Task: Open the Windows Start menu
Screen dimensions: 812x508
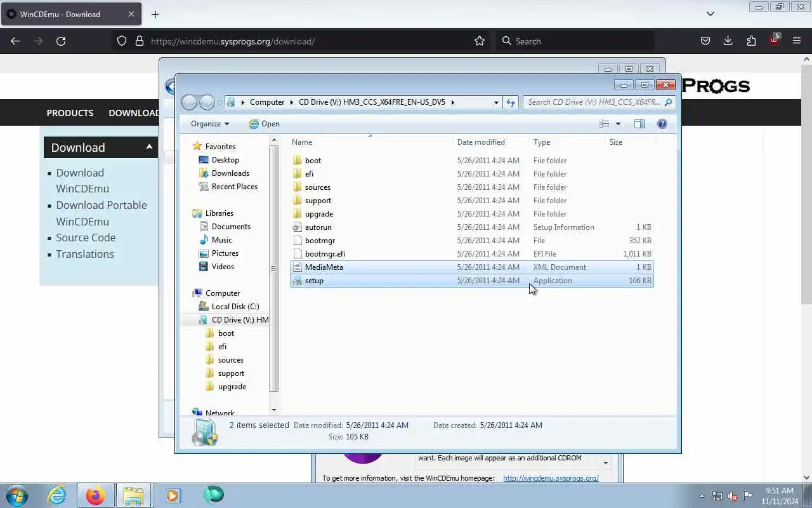Action: pyautogui.click(x=16, y=495)
